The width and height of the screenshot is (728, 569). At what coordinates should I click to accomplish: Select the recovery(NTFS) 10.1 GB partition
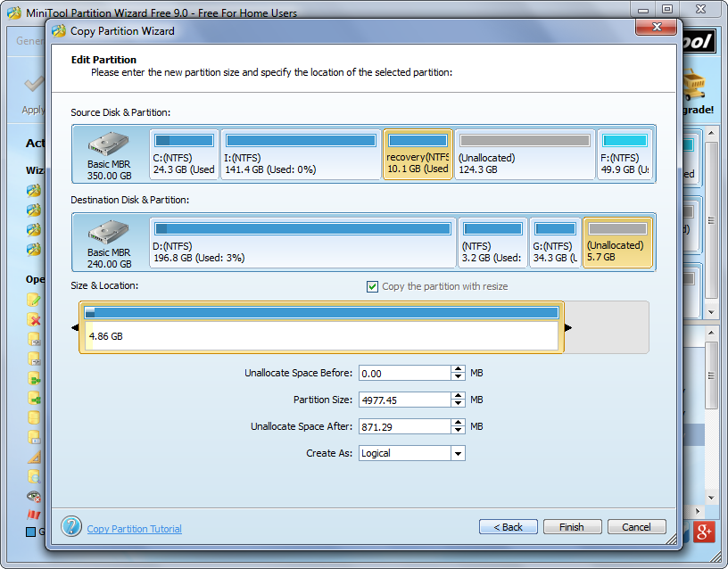coord(418,154)
